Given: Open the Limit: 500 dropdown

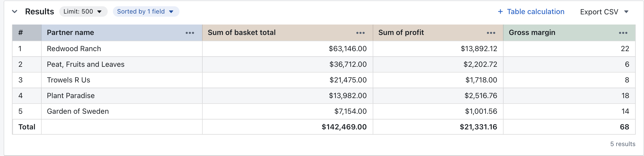Looking at the screenshot, I should [83, 11].
